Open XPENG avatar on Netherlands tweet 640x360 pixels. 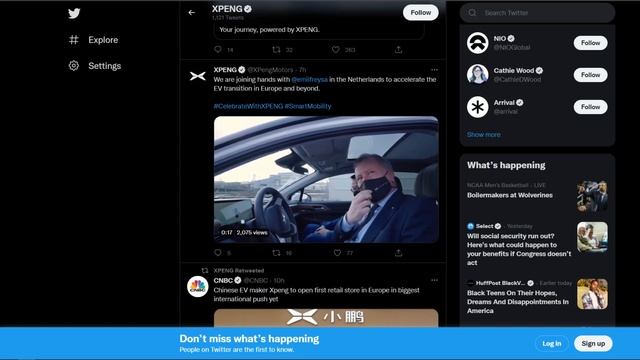[x=198, y=76]
